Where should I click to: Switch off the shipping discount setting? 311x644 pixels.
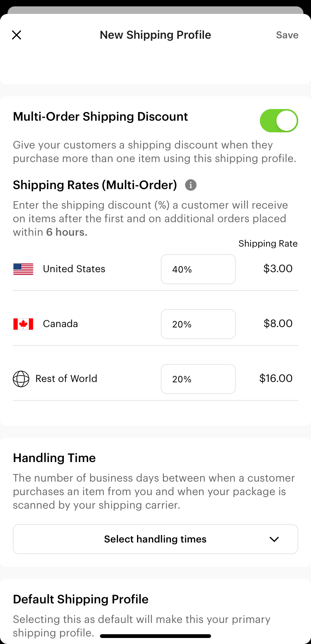click(279, 121)
